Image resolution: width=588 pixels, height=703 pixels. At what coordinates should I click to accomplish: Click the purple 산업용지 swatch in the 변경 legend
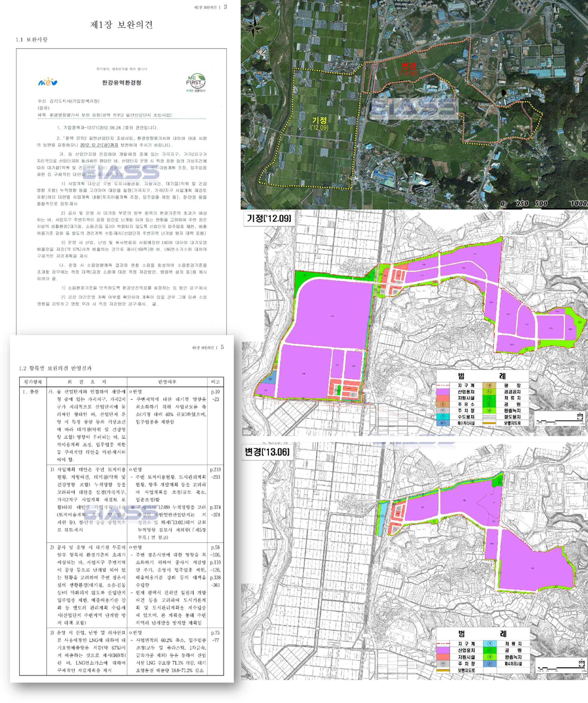point(443,650)
